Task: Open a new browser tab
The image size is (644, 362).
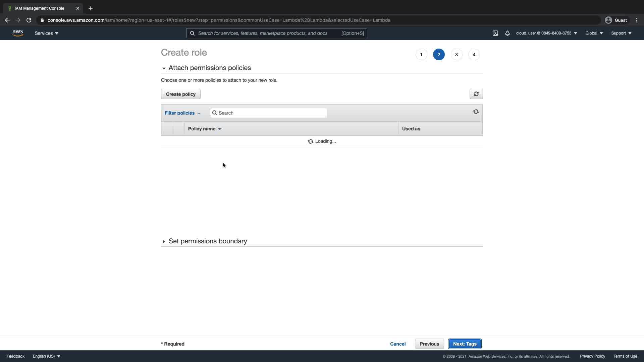Action: [91, 8]
